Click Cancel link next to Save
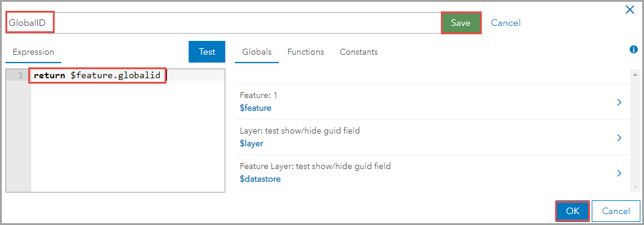Screen dimensions: 644x225 [x=506, y=23]
